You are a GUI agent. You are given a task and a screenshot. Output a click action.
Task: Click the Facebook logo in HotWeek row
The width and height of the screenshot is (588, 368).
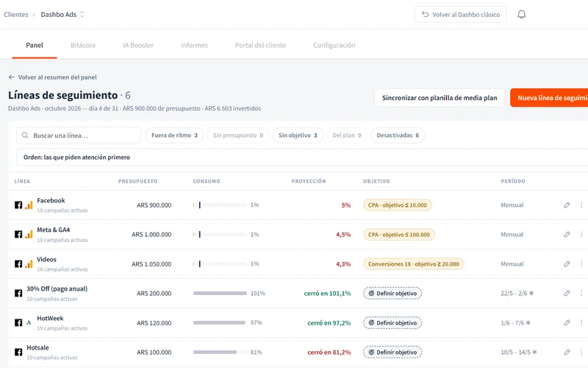click(18, 322)
